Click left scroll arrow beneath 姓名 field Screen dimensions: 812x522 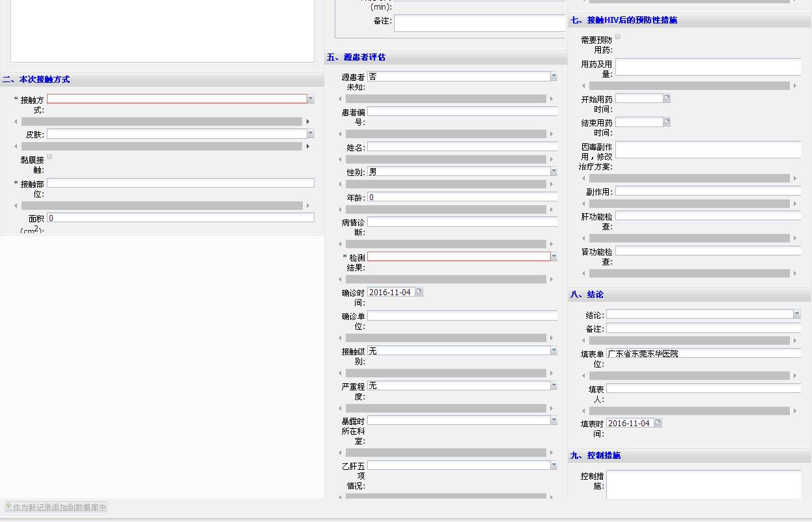click(x=341, y=159)
